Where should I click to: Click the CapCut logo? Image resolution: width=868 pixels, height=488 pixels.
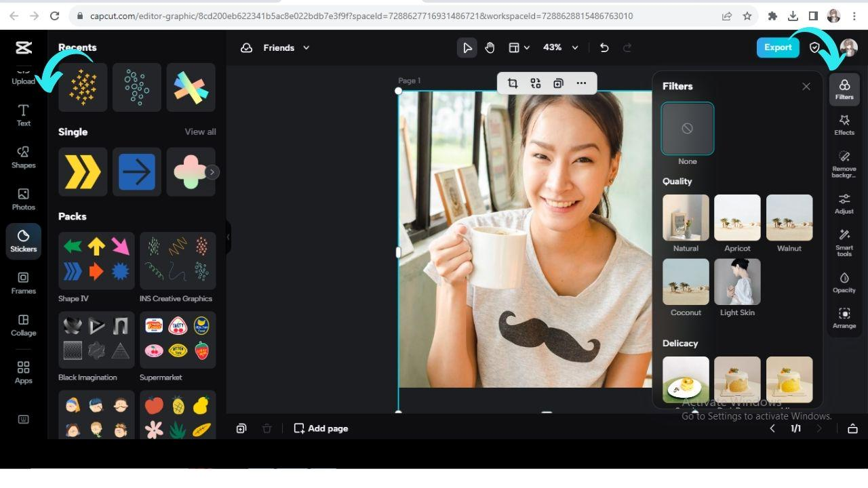[x=24, y=47]
